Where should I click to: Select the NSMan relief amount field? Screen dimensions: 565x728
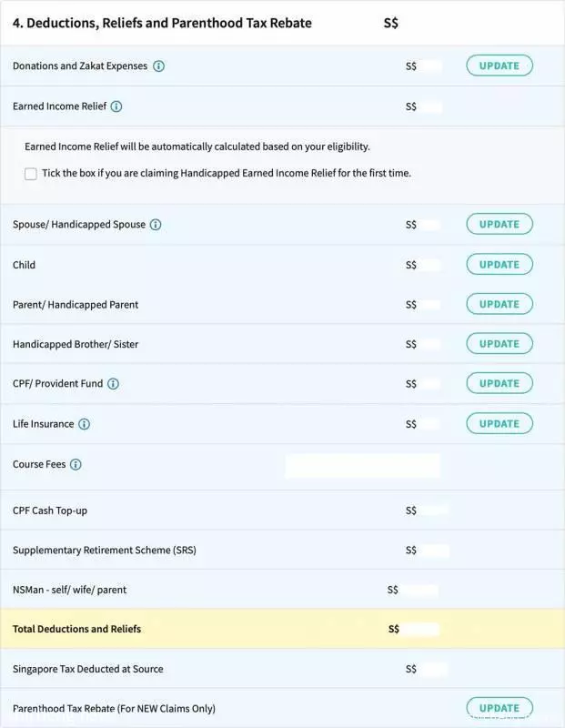click(420, 590)
